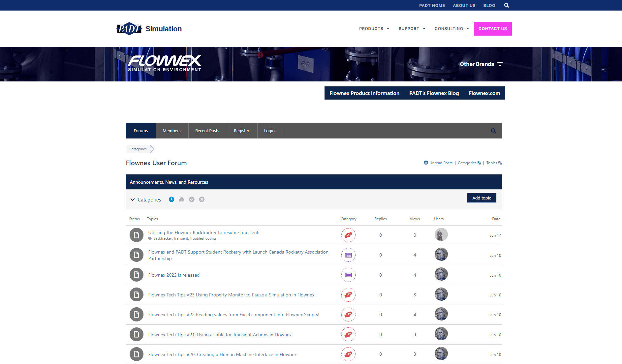The height and width of the screenshot is (364, 622).
Task: Click the Flownex Simulation Environment logo
Action: 165,63
